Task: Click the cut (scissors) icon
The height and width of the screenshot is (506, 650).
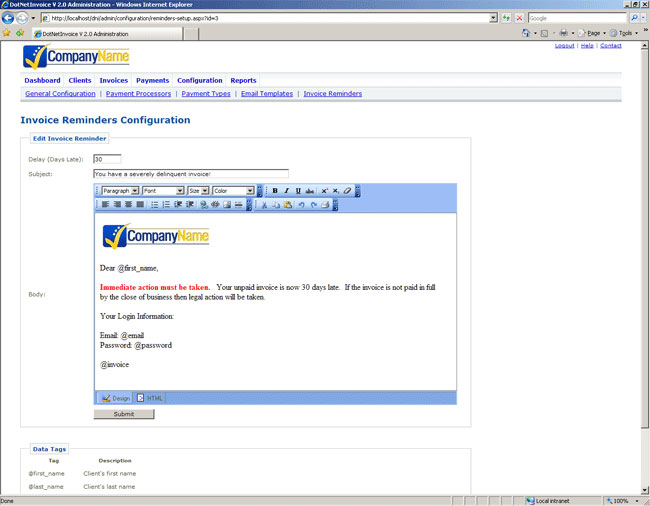Action: point(264,205)
